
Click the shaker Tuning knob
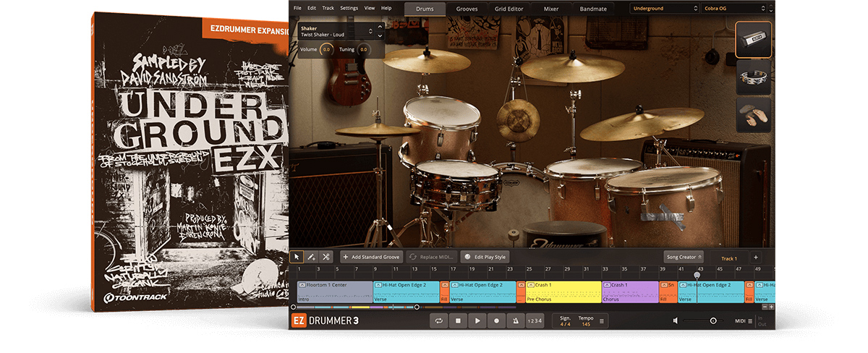pos(363,49)
